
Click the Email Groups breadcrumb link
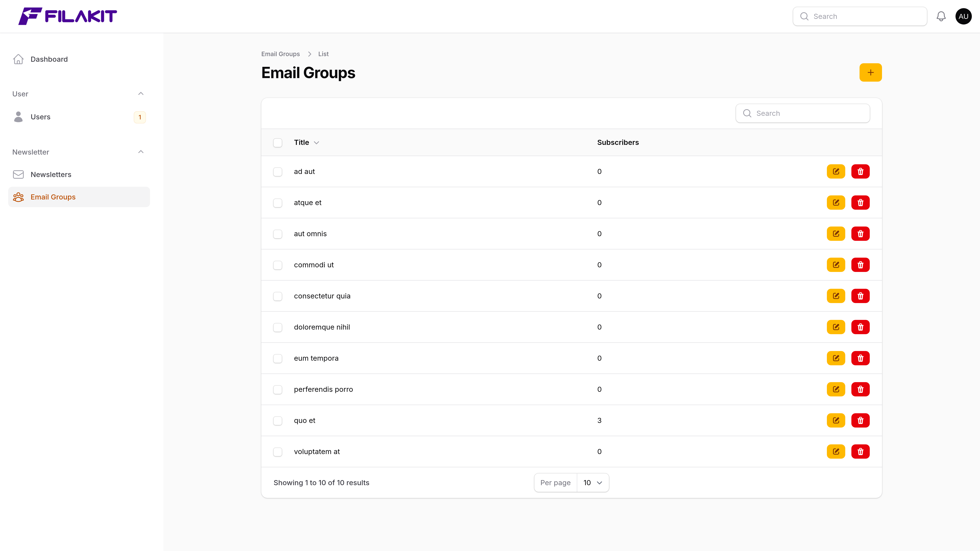pos(280,54)
